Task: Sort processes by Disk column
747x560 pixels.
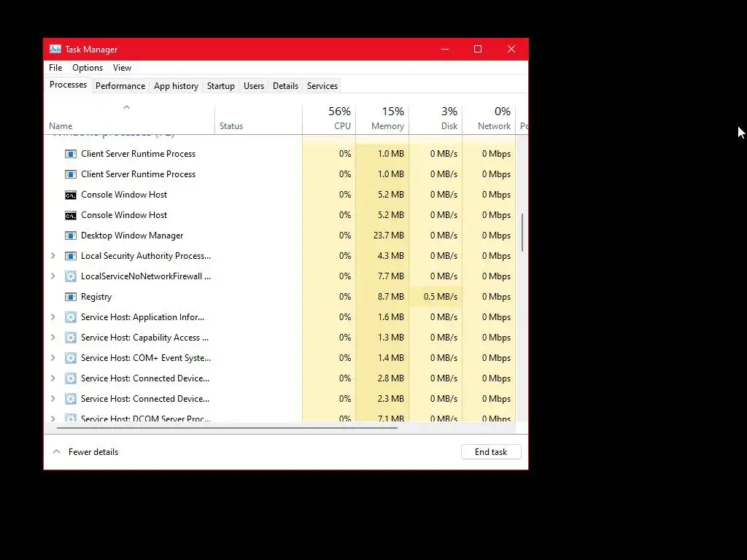Action: click(436, 119)
